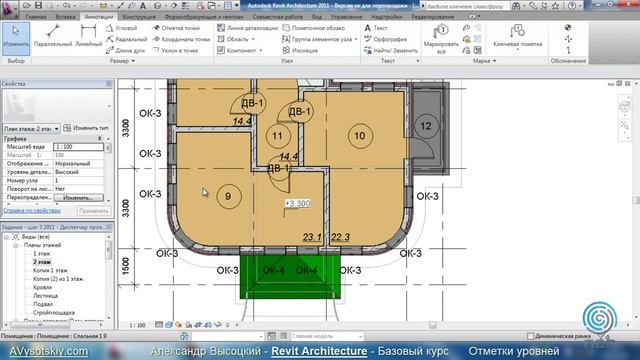Run Орфография spell check

coord(385,39)
